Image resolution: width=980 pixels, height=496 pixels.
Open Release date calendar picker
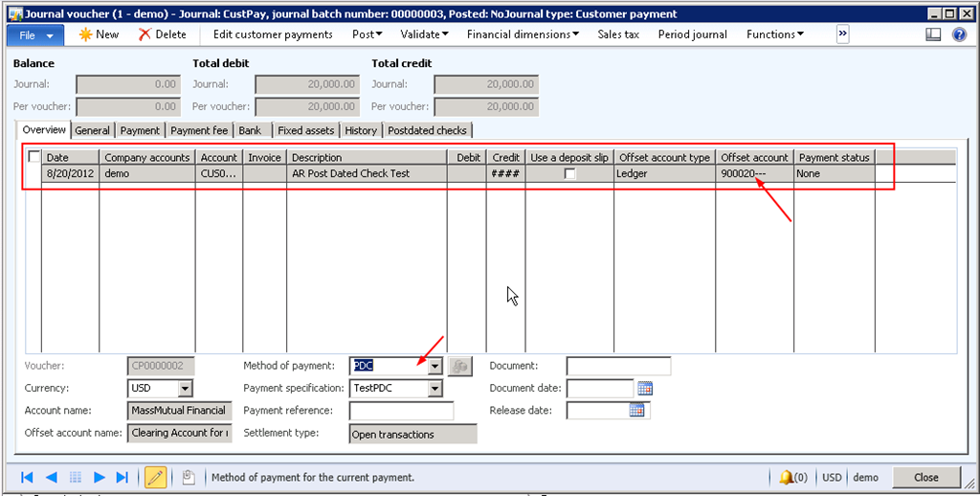coord(637,411)
